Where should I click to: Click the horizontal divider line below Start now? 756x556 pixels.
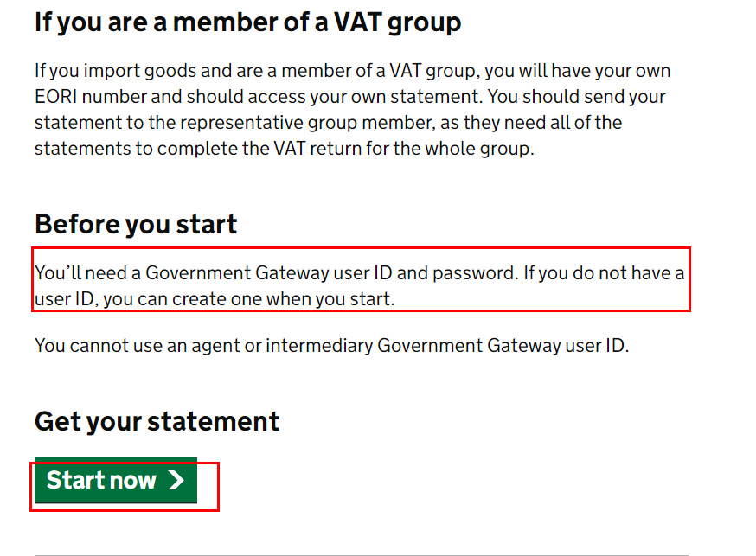[361, 555]
